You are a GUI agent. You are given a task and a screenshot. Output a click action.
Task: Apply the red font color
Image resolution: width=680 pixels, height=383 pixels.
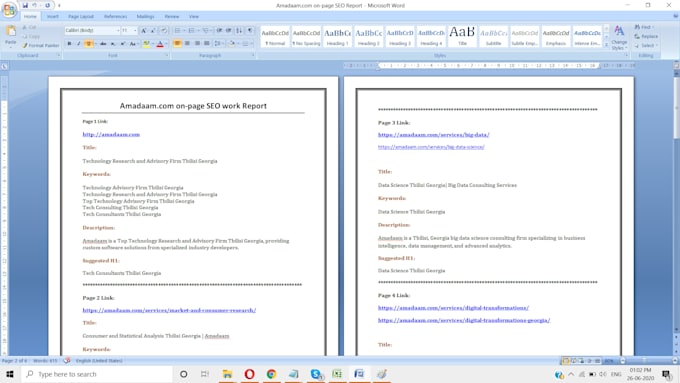pyautogui.click(x=160, y=43)
